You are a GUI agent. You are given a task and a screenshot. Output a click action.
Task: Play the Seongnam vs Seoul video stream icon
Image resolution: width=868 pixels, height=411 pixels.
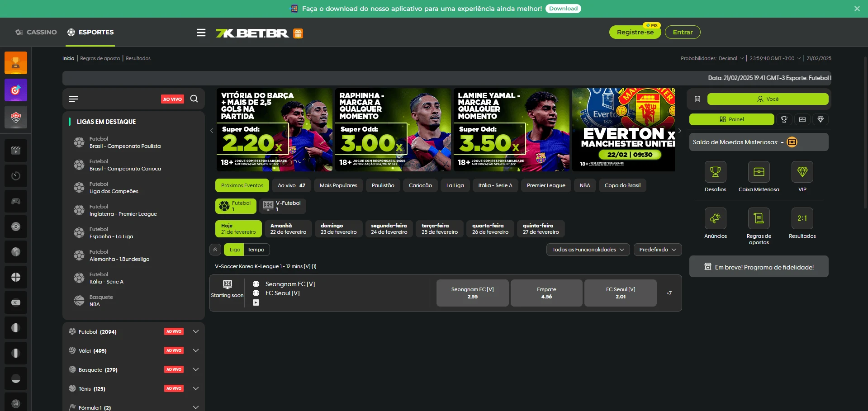click(x=256, y=302)
